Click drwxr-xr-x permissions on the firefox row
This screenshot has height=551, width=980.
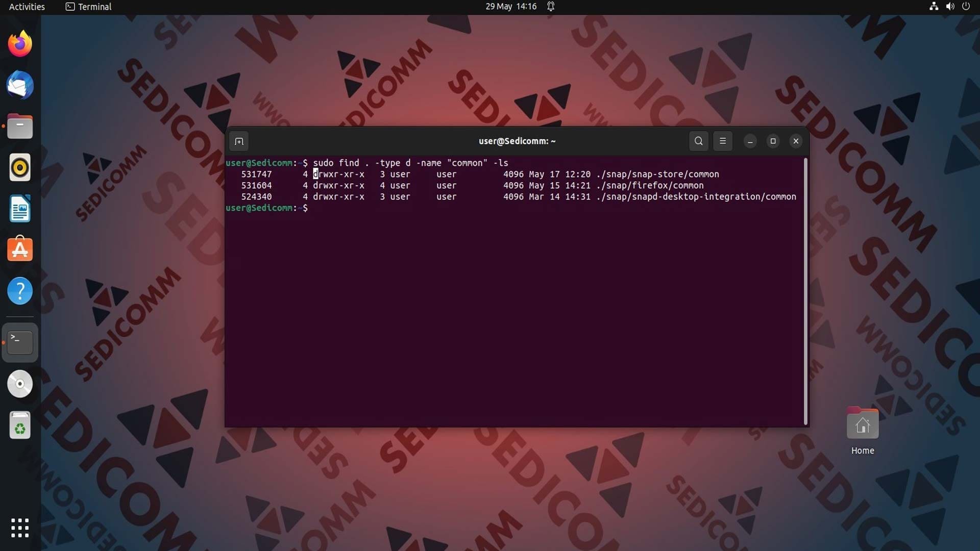point(338,186)
